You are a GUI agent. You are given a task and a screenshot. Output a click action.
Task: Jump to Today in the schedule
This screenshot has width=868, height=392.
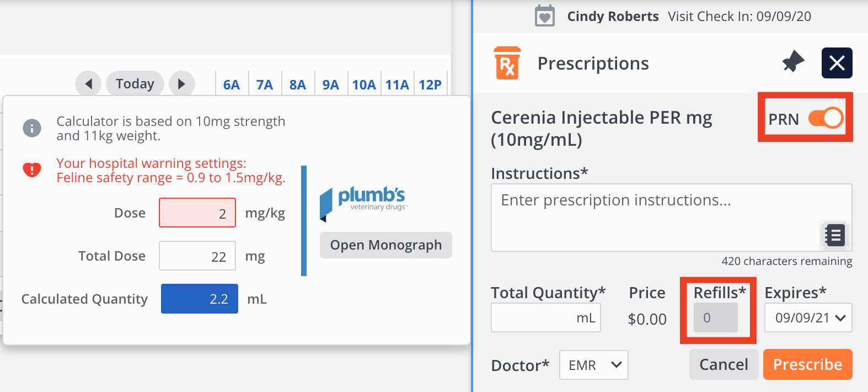[135, 84]
